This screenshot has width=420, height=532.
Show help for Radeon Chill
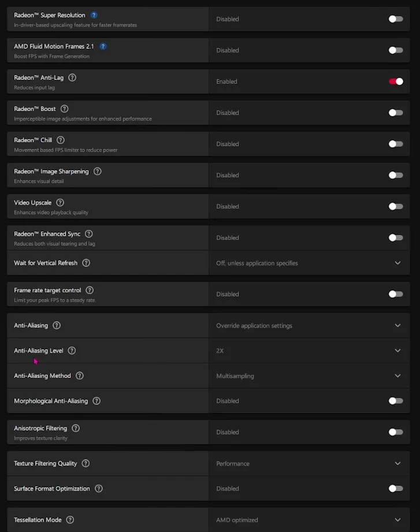61,140
